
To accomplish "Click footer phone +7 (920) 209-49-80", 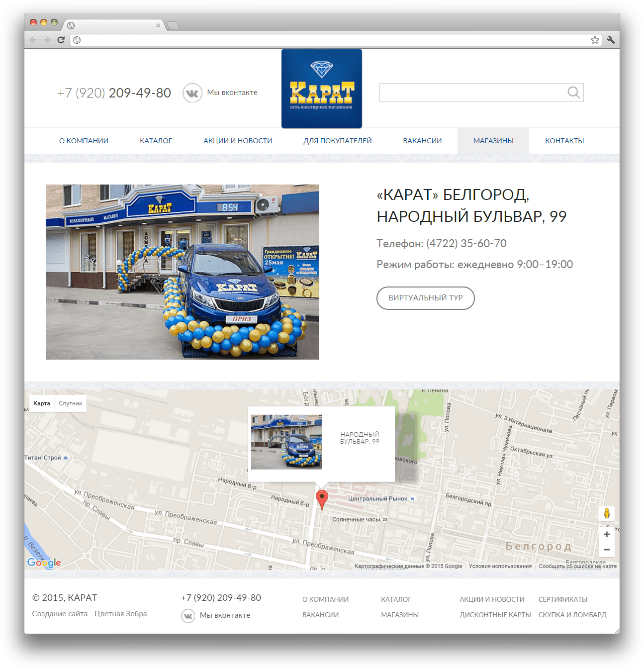I will (221, 598).
